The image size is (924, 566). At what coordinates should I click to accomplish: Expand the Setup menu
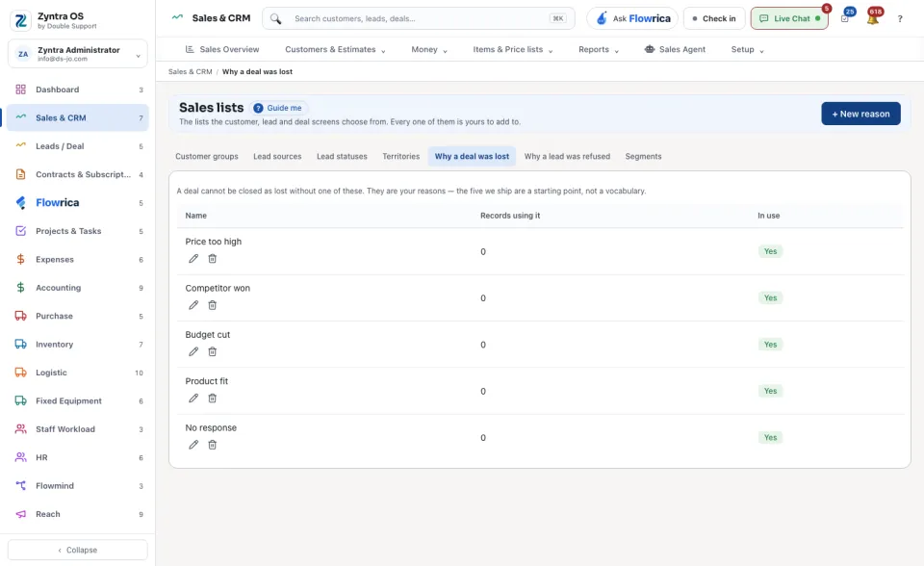point(747,49)
